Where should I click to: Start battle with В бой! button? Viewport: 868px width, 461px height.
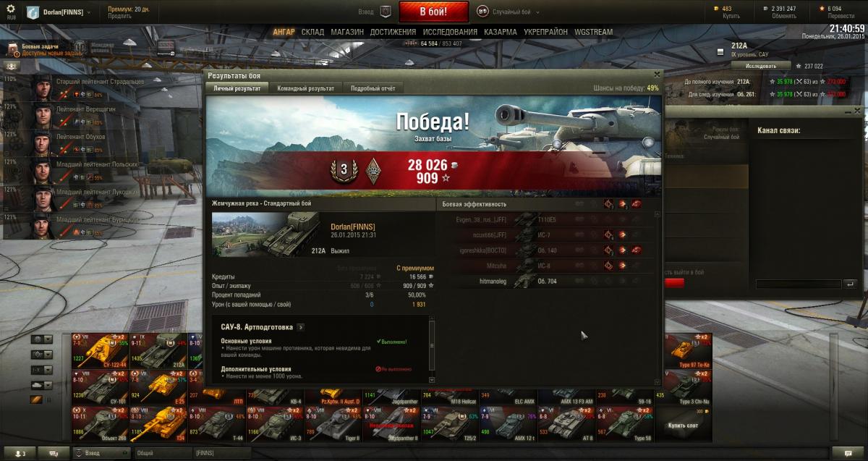[434, 12]
